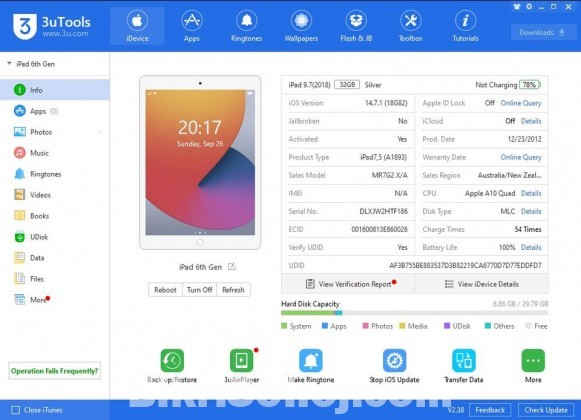The width and height of the screenshot is (581, 420).
Task: Click the Reboot button
Action: tap(165, 290)
